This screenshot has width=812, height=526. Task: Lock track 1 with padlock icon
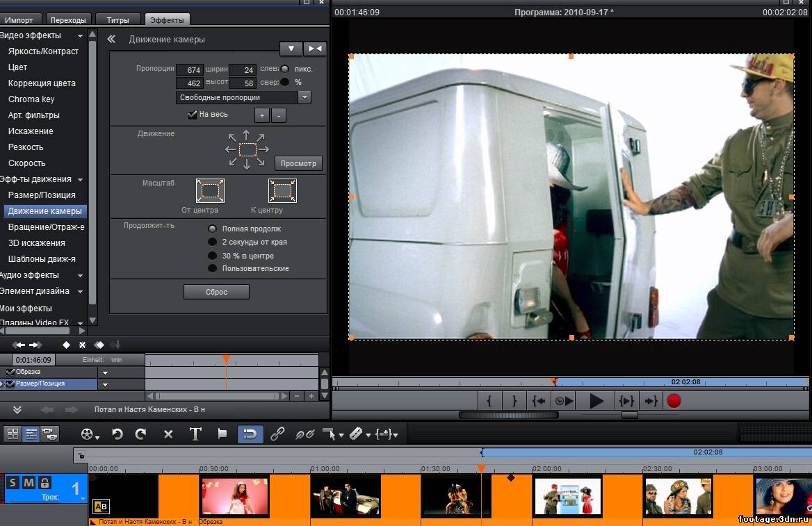click(x=44, y=483)
